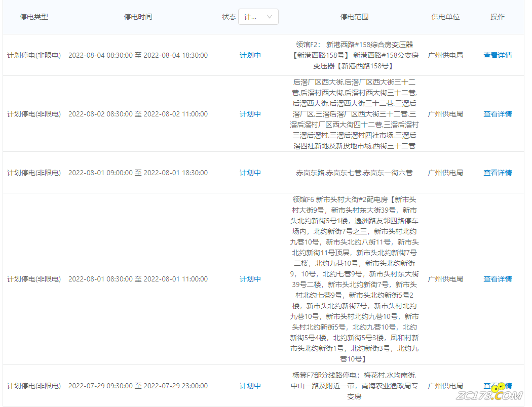This screenshot has height=407, width=532.
Task: Click 计划停电(非限电) in the 2022-08-02 row
Action: click(34, 114)
